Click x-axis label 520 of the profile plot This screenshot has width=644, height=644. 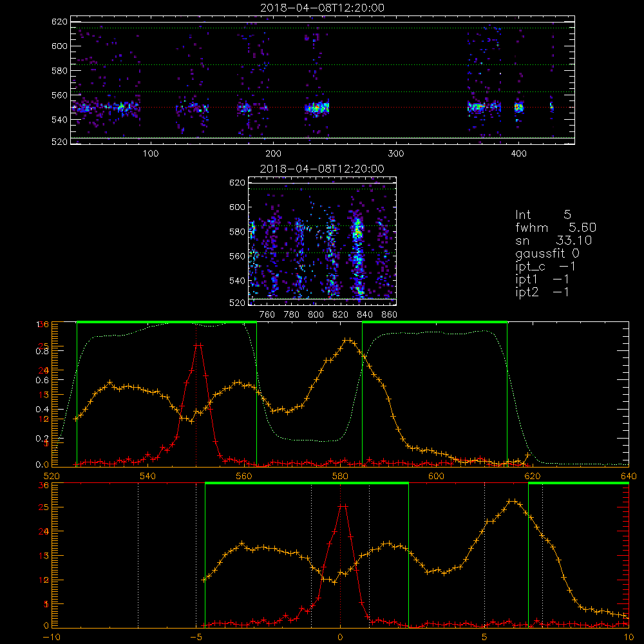[x=52, y=476]
